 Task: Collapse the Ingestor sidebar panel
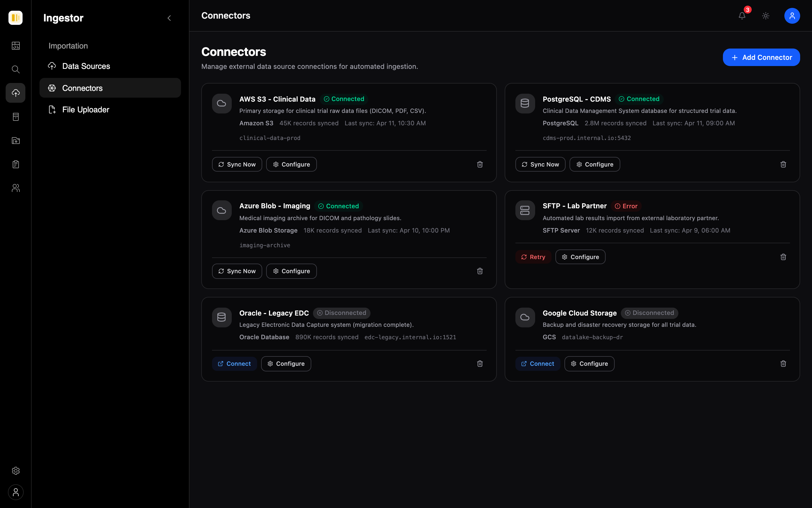click(169, 18)
